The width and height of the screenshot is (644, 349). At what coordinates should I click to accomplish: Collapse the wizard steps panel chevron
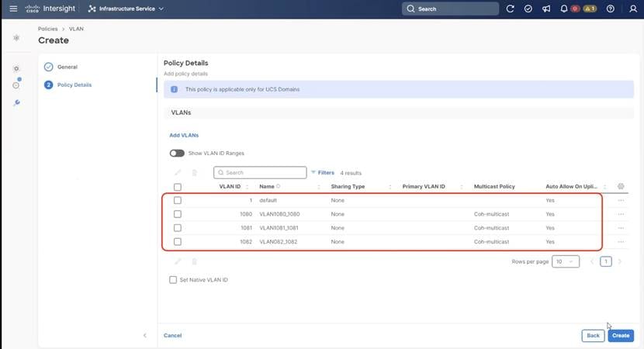144,336
